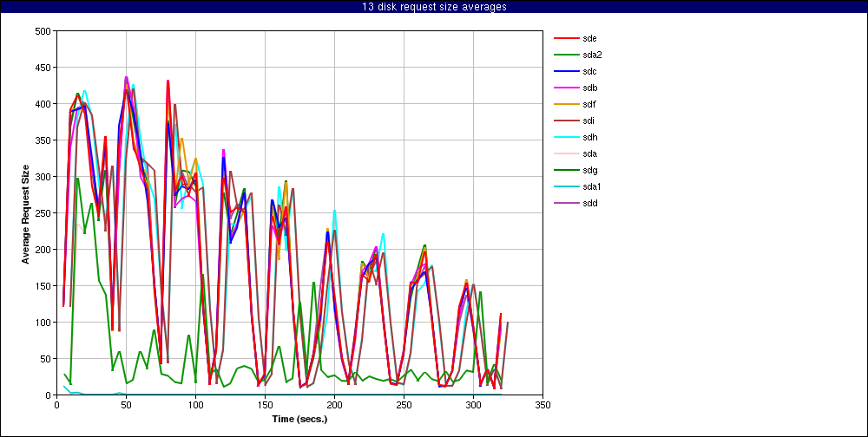
Task: Select the sda2 legend label
Action: pos(591,55)
